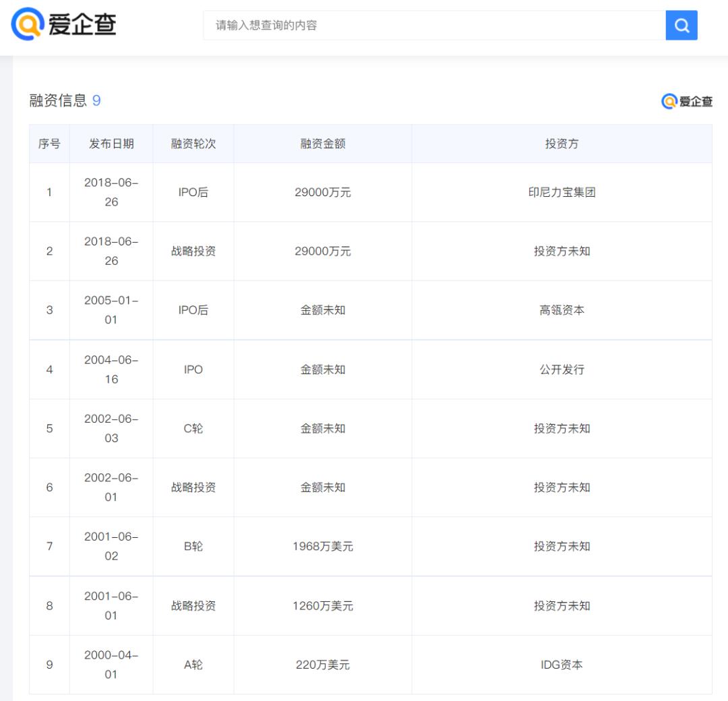Click 投资方未知 in row 7
Image resolution: width=728 pixels, height=701 pixels.
(x=562, y=547)
